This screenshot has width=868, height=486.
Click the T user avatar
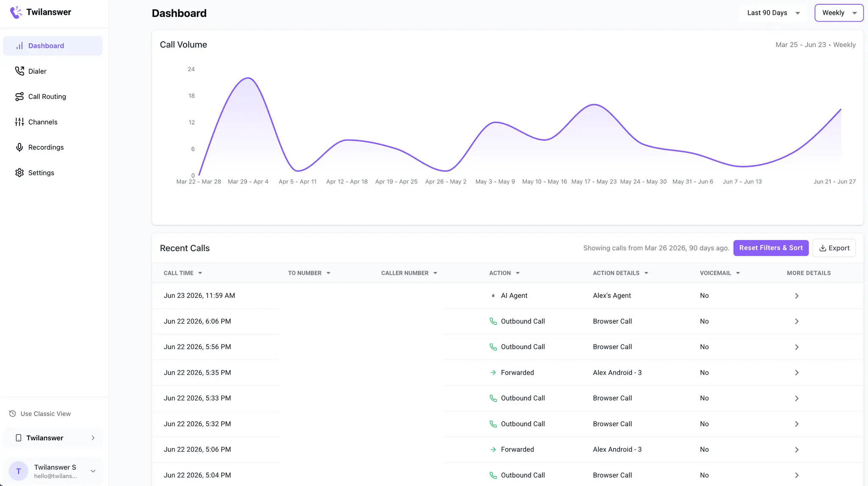pos(18,471)
